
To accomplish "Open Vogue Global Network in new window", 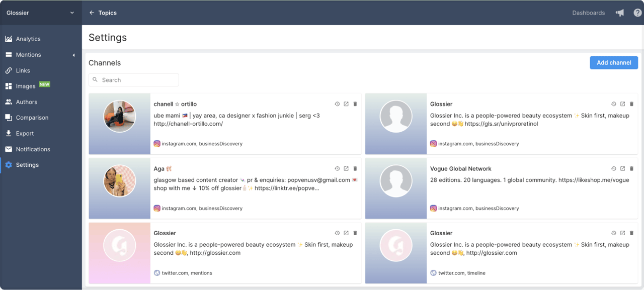I will [622, 169].
